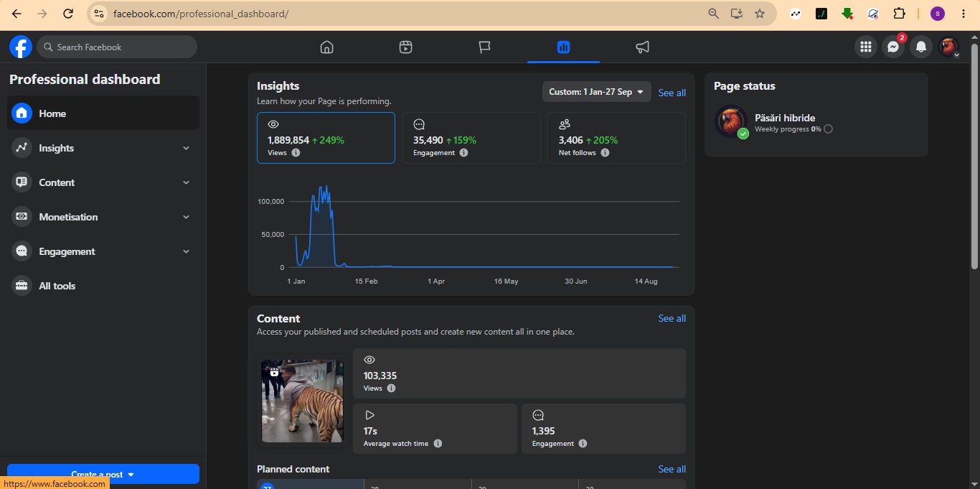
Task: Open Insights in the dashboard sidebar
Action: point(103,148)
